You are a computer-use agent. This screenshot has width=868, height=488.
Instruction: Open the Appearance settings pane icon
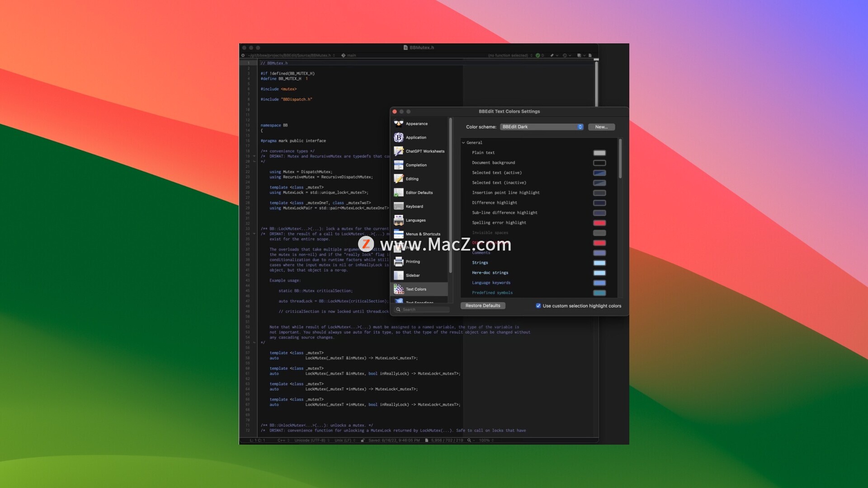click(398, 123)
